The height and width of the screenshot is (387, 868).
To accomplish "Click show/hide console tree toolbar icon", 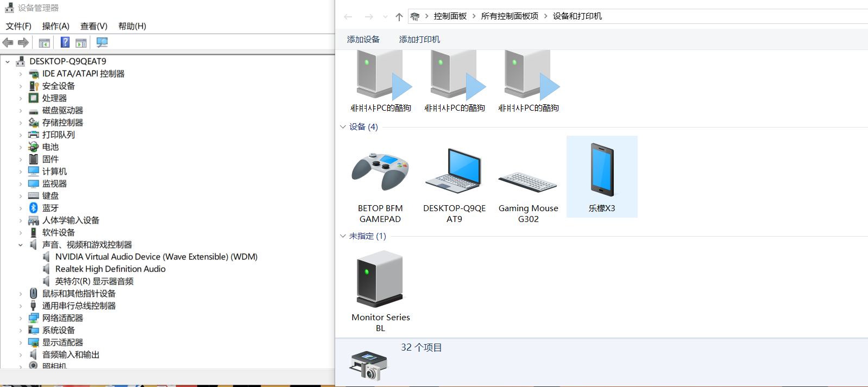I will point(45,42).
